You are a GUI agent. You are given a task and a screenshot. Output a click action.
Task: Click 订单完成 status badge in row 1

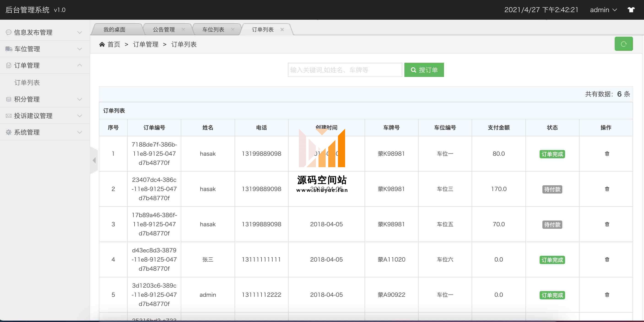coord(552,154)
